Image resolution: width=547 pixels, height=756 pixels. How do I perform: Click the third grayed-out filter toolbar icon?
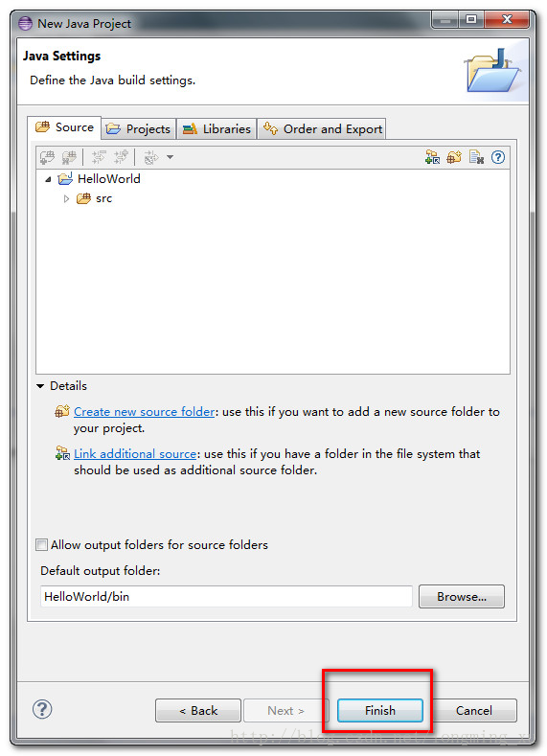[x=99, y=157]
